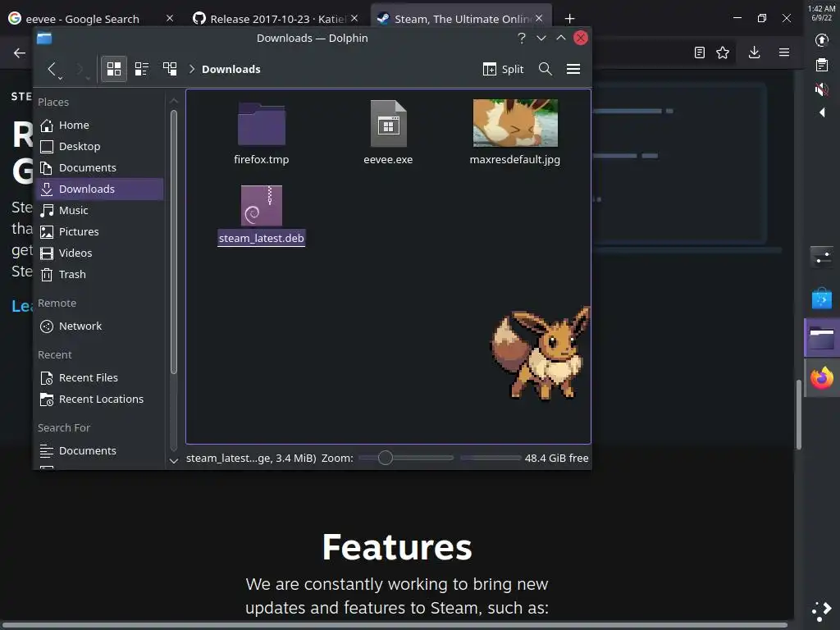Viewport: 840px width, 630px height.
Task: Open Documents under Places
Action: tap(101, 167)
